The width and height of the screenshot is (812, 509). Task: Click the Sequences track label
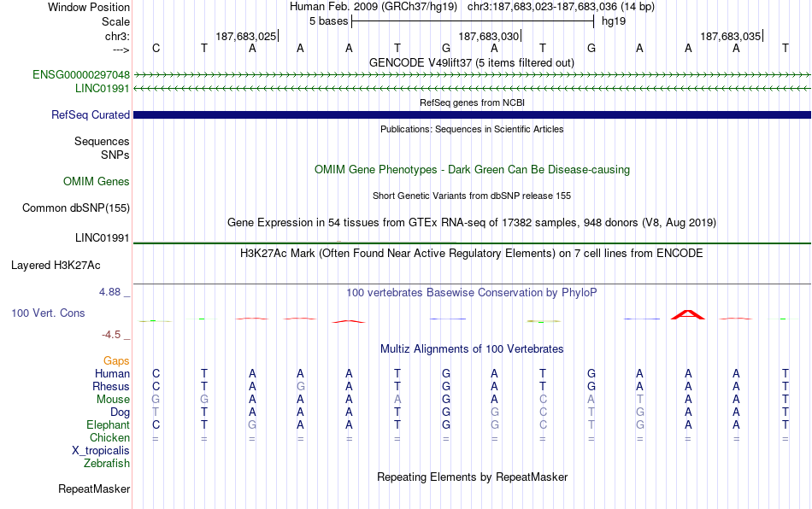pos(102,141)
